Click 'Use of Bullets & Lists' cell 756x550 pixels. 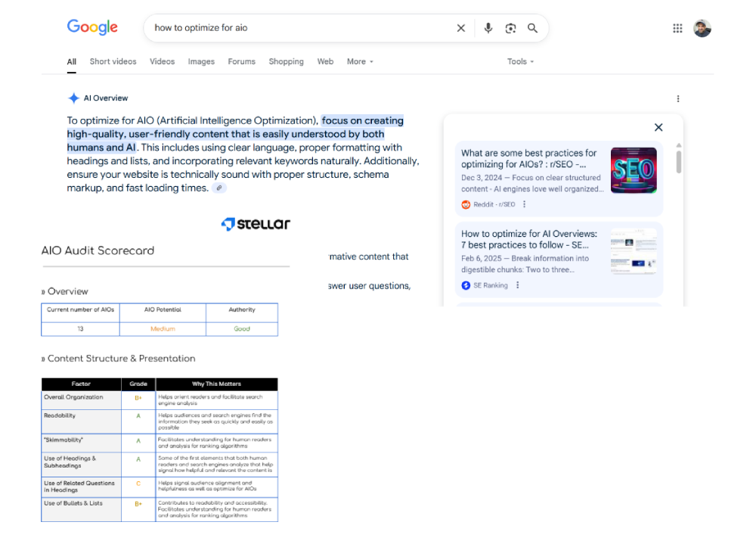click(x=81, y=509)
